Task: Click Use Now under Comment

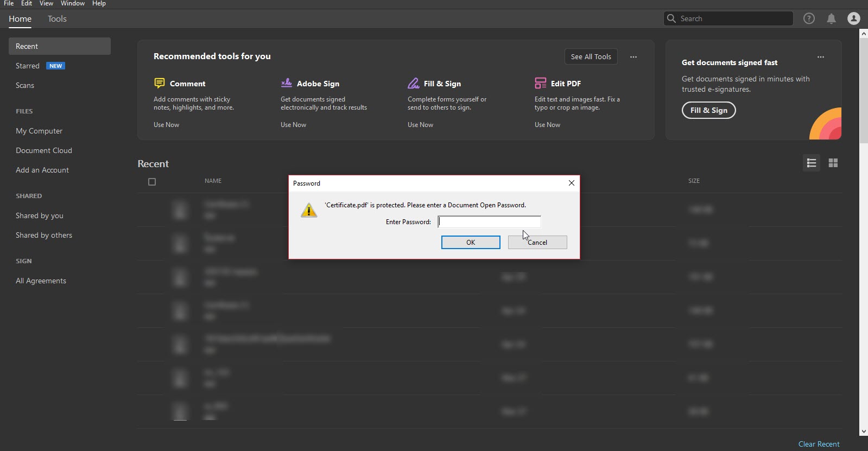Action: click(166, 125)
